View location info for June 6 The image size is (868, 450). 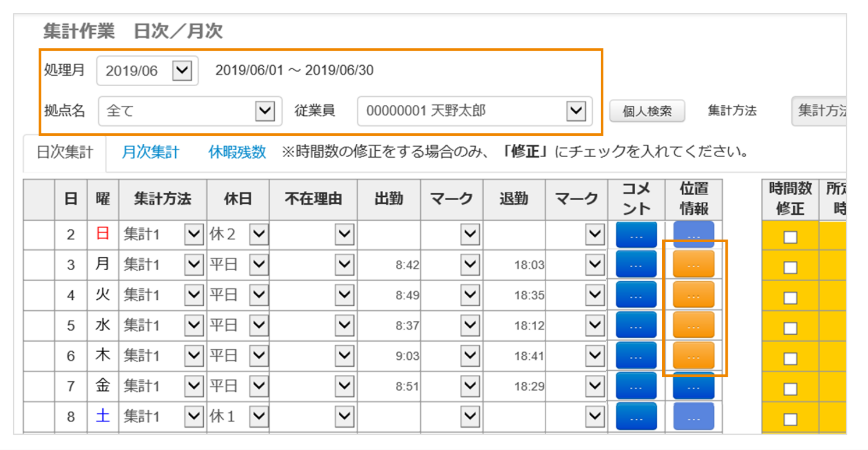point(693,356)
